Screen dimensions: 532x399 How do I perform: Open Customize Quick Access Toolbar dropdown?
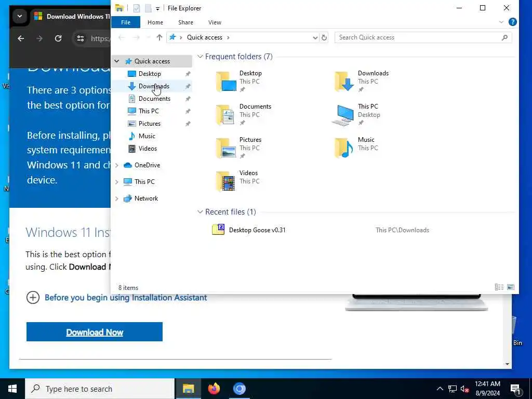coord(158,8)
